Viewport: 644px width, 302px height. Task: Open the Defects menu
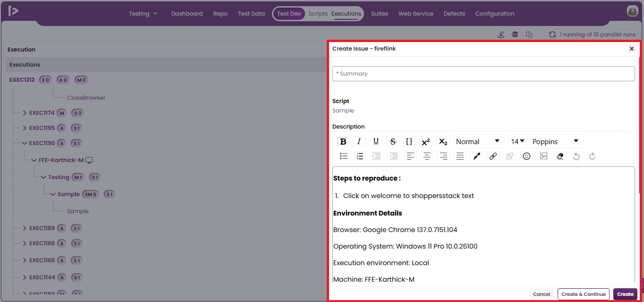(454, 14)
